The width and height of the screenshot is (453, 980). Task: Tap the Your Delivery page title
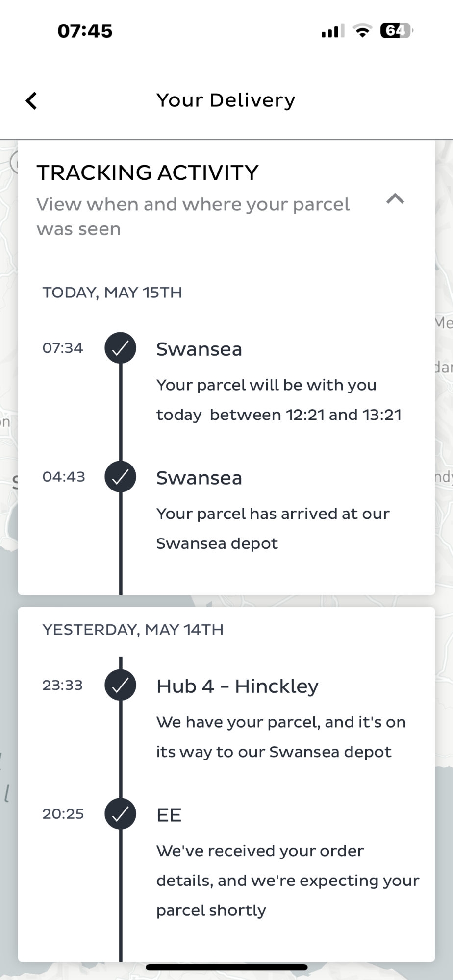pos(226,100)
